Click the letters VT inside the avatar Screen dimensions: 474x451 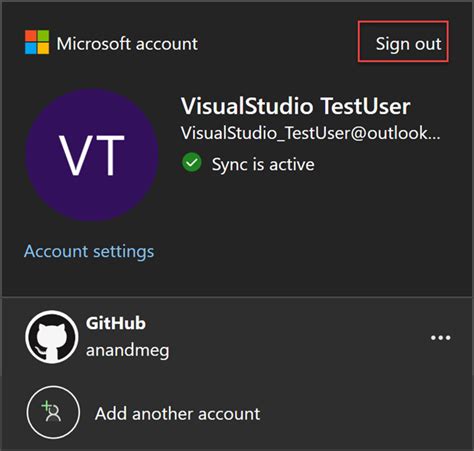point(92,155)
